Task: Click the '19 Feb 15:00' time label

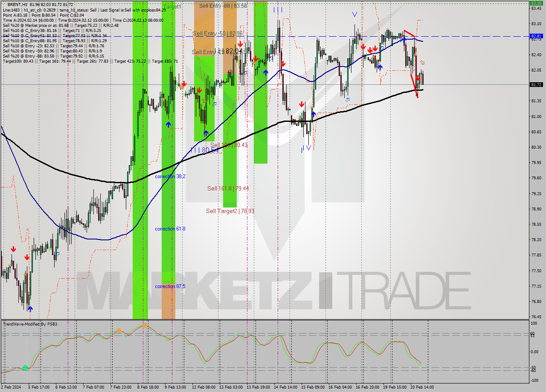Action: click(395, 387)
